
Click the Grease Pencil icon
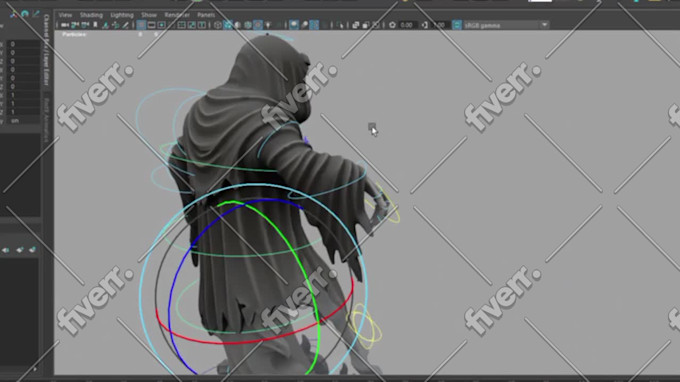coord(126,25)
